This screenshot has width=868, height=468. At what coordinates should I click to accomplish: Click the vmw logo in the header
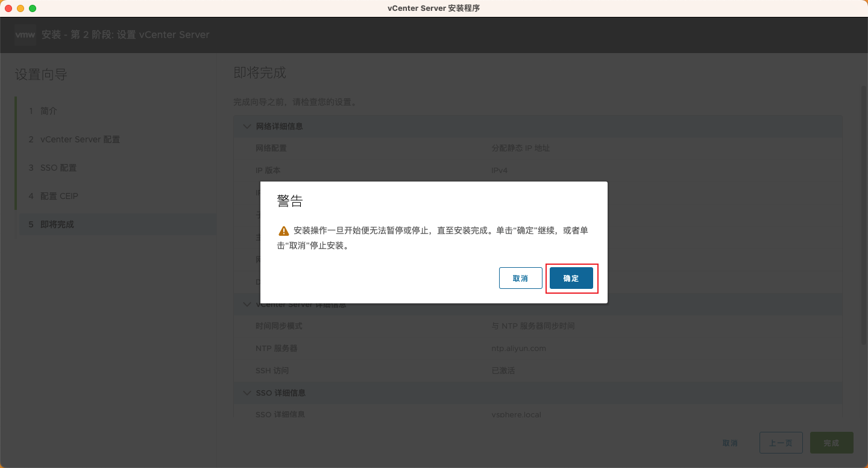point(25,35)
